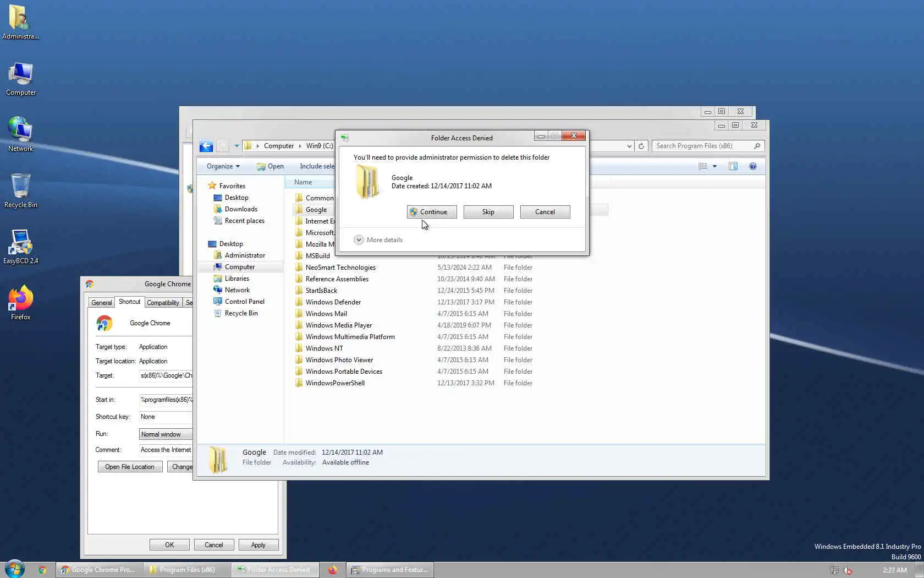Refresh the Program Files (x86) folder view

(641, 146)
